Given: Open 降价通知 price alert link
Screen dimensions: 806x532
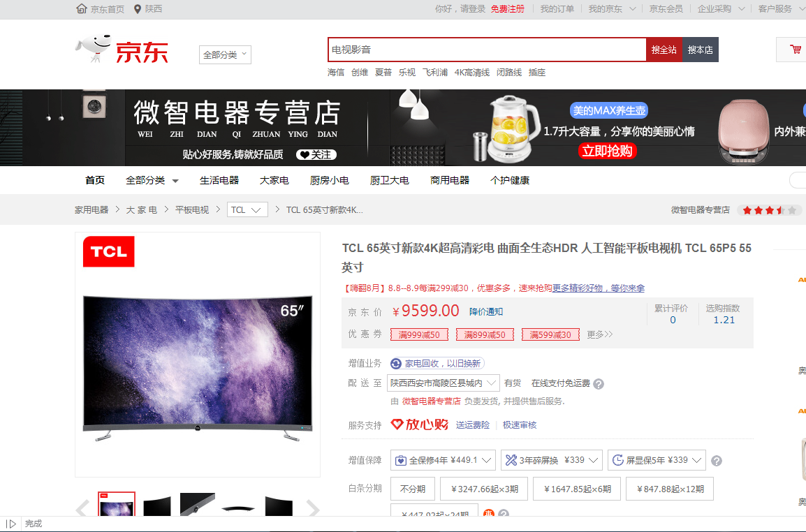Looking at the screenshot, I should (x=485, y=312).
